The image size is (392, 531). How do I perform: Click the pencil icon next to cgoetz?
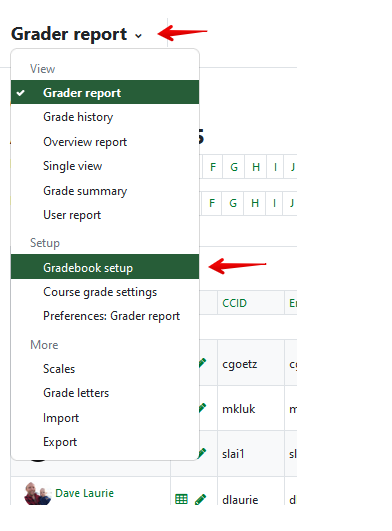(203, 363)
